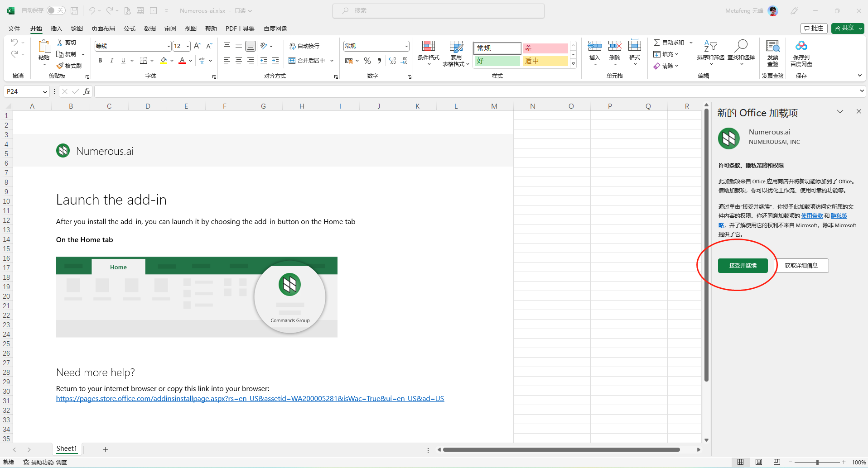Decrease decimal places
The image size is (868, 468).
[405, 61]
